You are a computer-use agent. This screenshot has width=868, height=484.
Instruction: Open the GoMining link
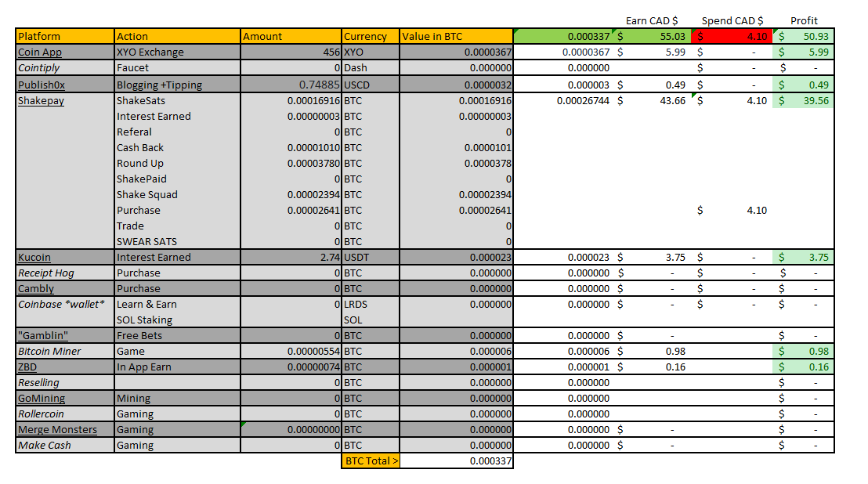pos(42,399)
